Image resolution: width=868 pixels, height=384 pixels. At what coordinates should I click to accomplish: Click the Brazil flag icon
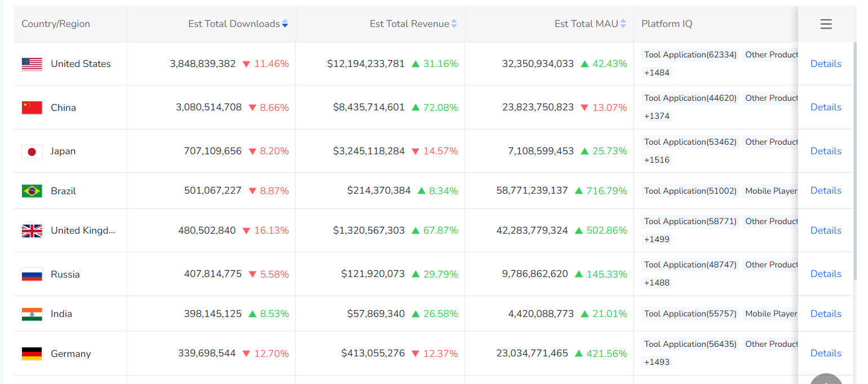(32, 191)
